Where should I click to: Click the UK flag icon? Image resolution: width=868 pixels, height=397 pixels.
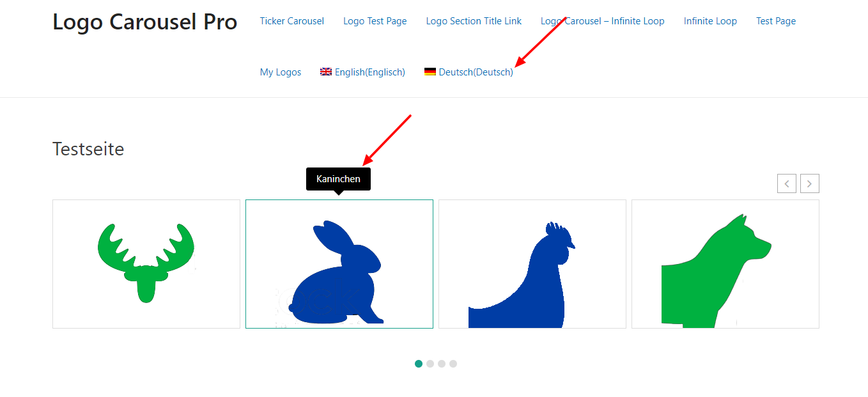click(326, 72)
